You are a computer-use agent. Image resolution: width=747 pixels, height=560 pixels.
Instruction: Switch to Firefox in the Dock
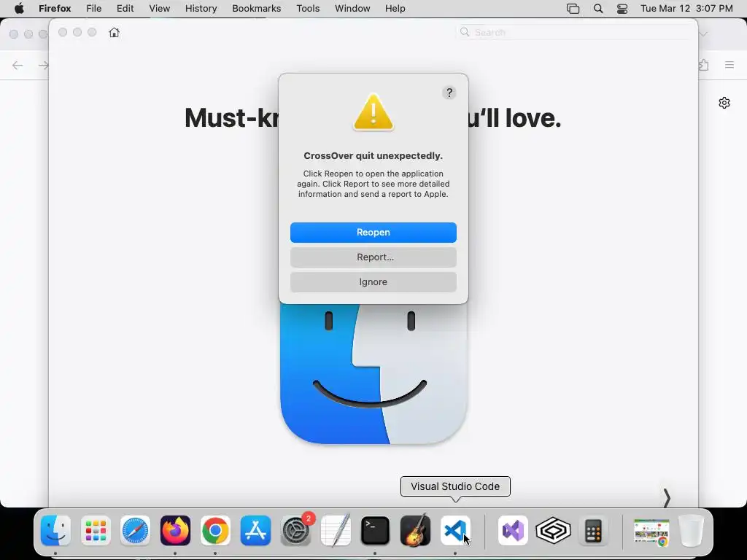(175, 531)
